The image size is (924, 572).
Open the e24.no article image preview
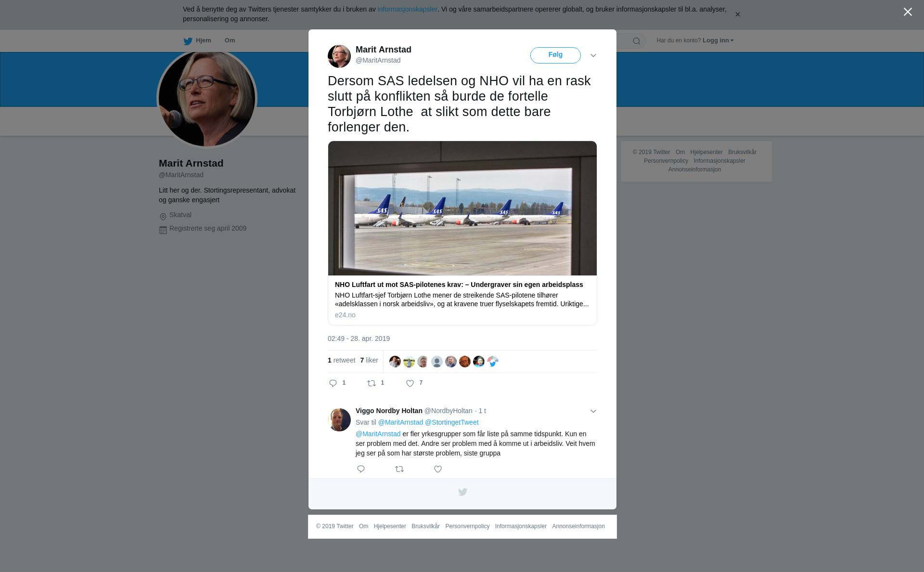click(x=462, y=208)
